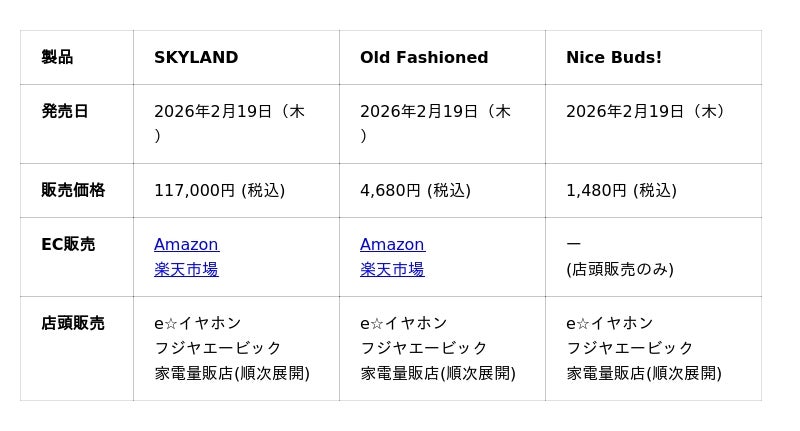
Task: Click the 店頭販売 row label
Action: click(73, 324)
